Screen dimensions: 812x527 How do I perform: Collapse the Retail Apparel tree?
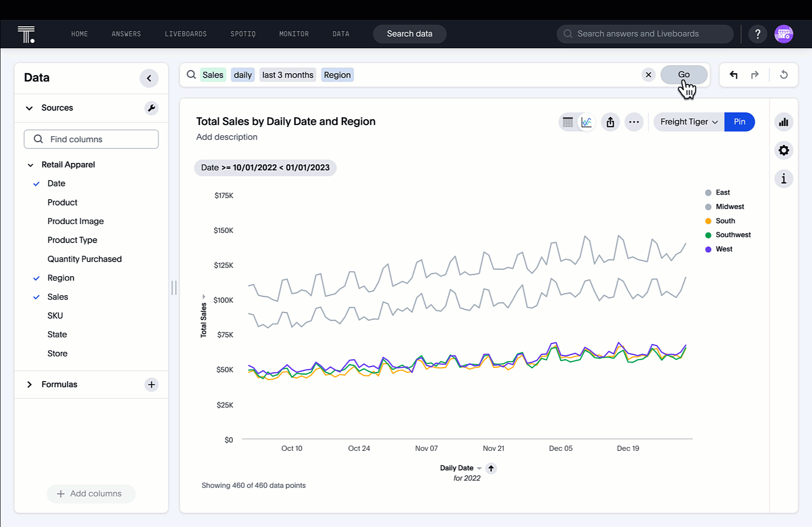click(x=30, y=165)
